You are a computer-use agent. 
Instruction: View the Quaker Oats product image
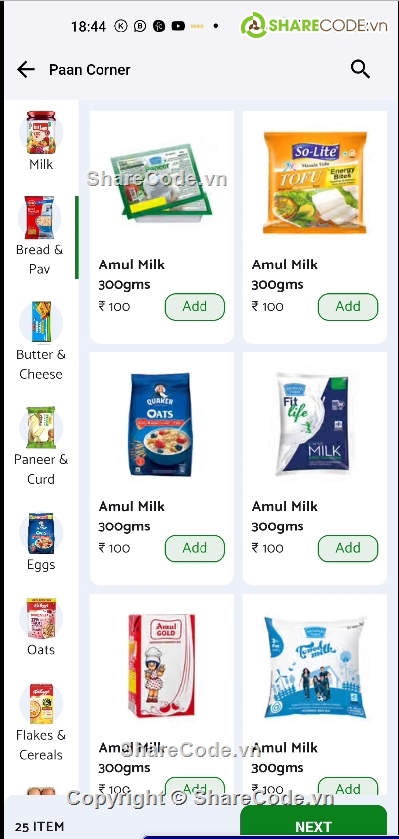pyautogui.click(x=161, y=425)
